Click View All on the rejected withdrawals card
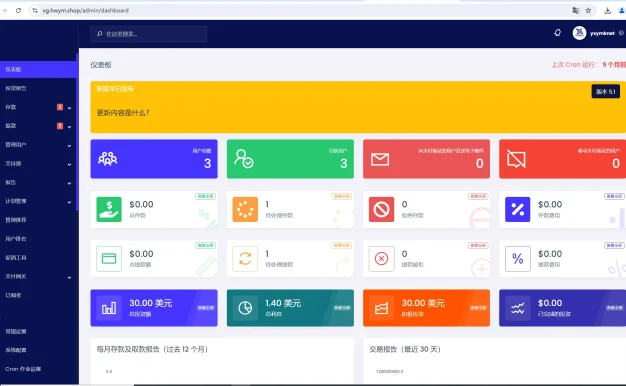This screenshot has height=386, width=626. [478, 245]
